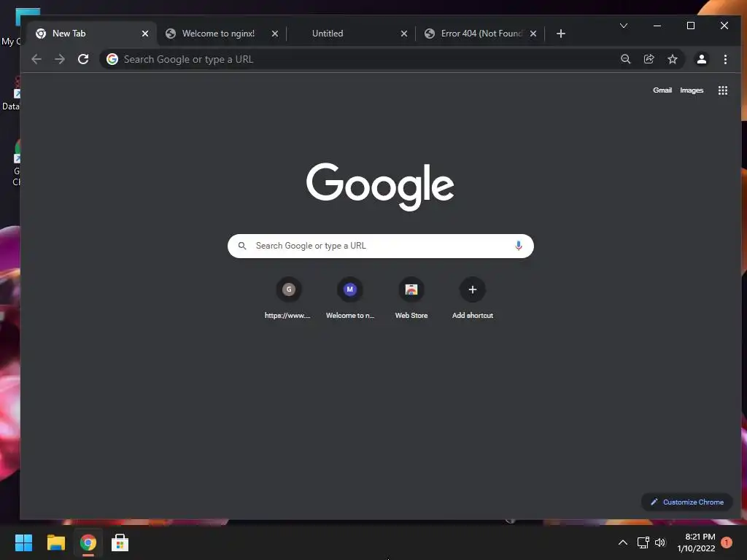Focus the Google search box
747x560 pixels.
[x=380, y=246]
